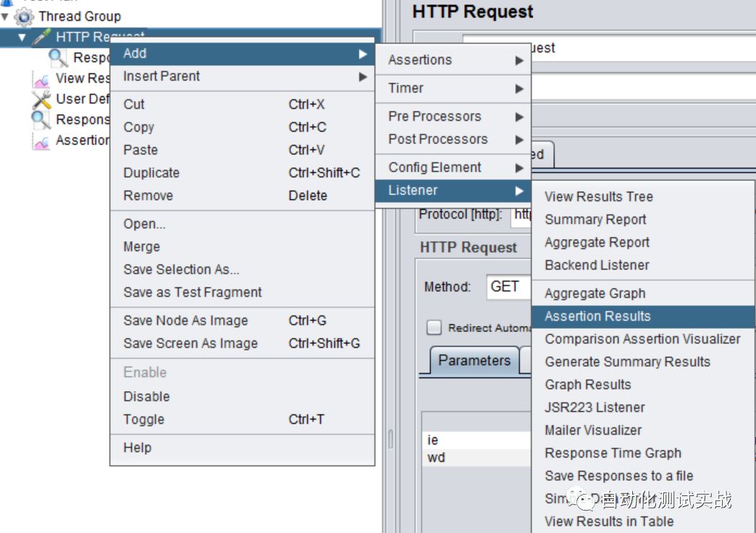Screen dimensions: 756x533
Task: Collapse the Thread Group tree node
Action: pos(5,17)
